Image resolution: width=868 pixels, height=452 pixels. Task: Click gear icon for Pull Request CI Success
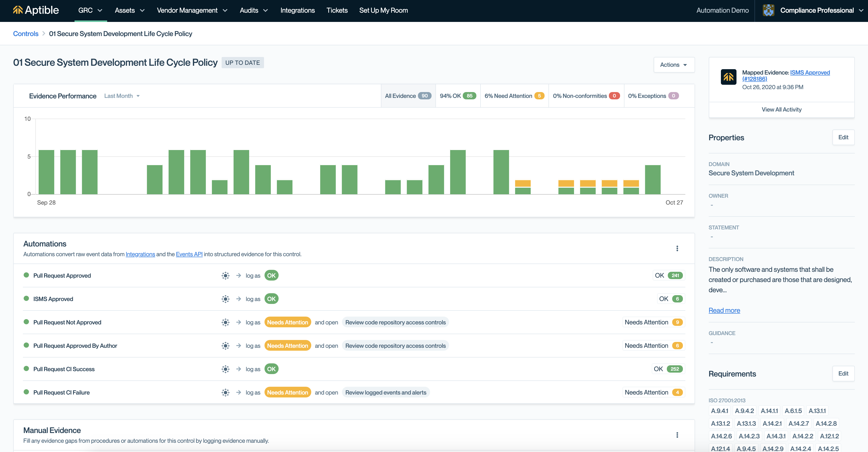coord(226,369)
